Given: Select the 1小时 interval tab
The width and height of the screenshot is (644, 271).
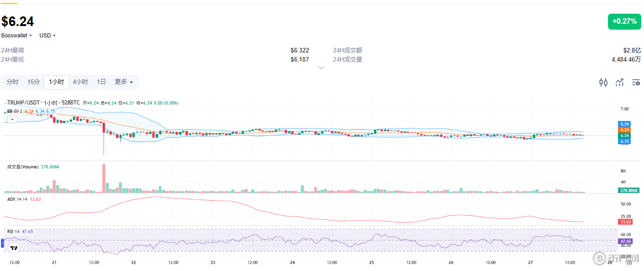Looking at the screenshot, I should [x=57, y=82].
